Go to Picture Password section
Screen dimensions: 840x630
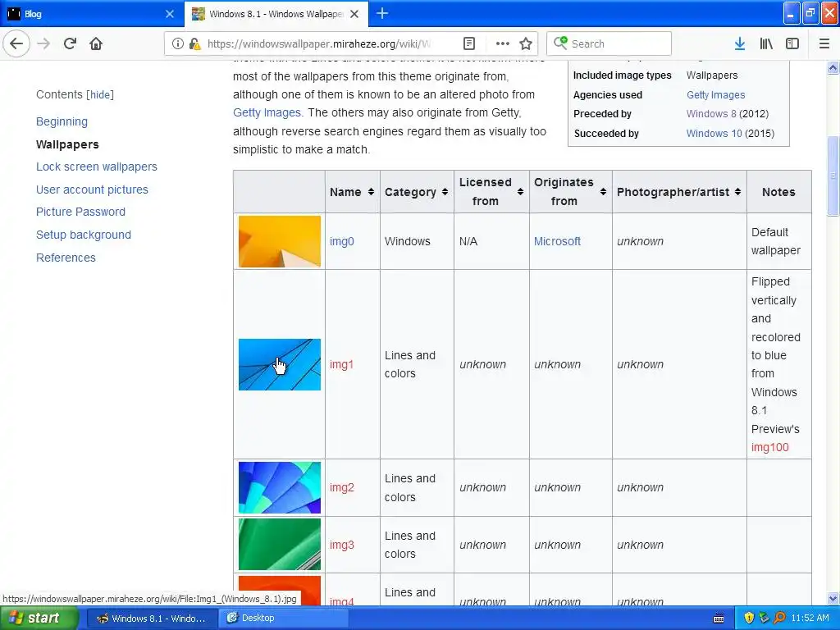tap(80, 212)
